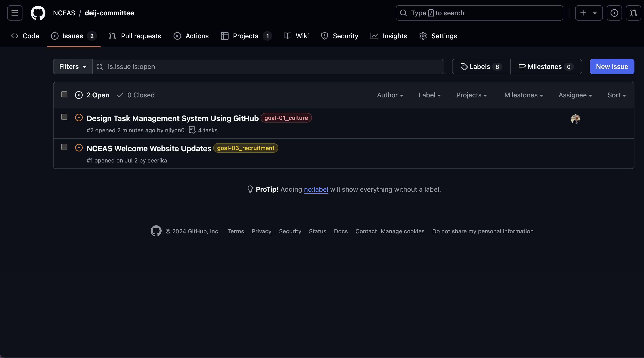Open the Status footer link
The width and height of the screenshot is (644, 358).
click(317, 231)
